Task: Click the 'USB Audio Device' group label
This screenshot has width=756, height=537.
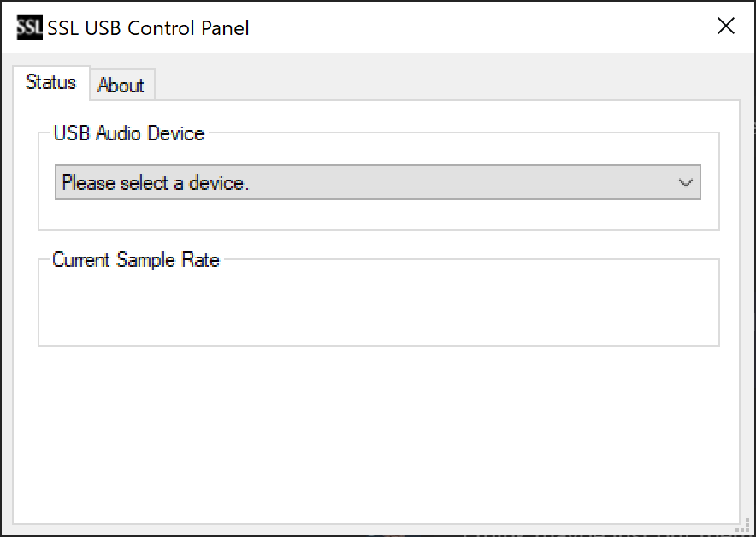Action: [129, 133]
